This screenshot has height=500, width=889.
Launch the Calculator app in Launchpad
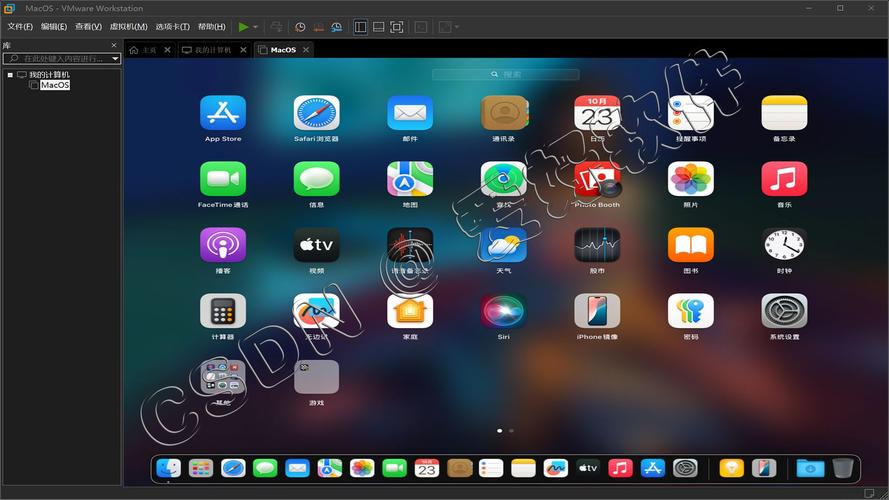[222, 311]
